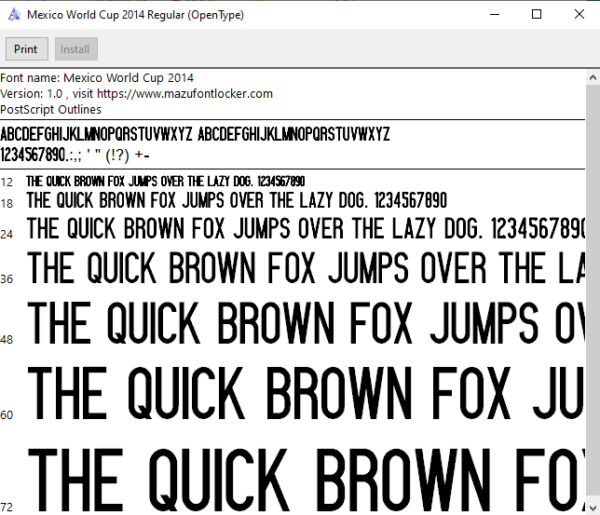Click the greyed-out Install button
Viewport: 600px width, 515px height.
76,49
